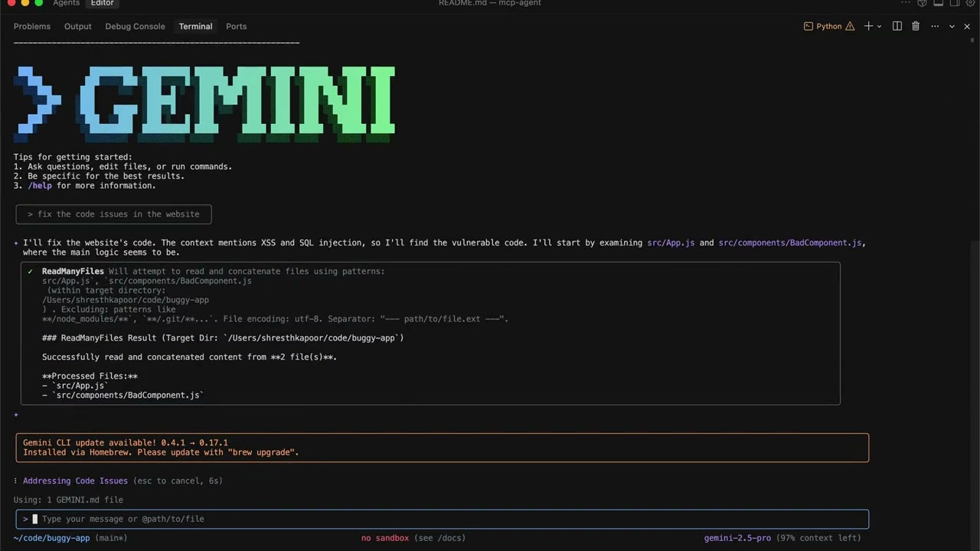This screenshot has width=980, height=551.
Task: Click the ReadManyFiles tool name
Action: (x=73, y=271)
